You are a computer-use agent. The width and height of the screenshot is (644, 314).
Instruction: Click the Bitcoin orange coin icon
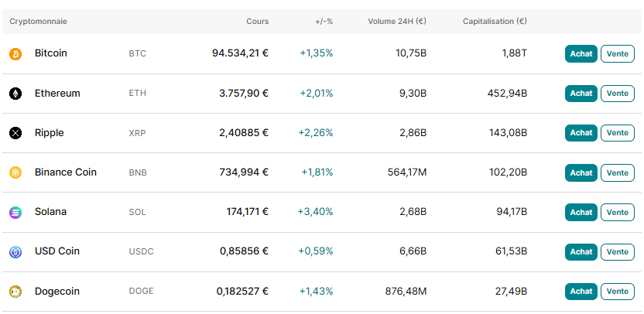pyautogui.click(x=15, y=54)
